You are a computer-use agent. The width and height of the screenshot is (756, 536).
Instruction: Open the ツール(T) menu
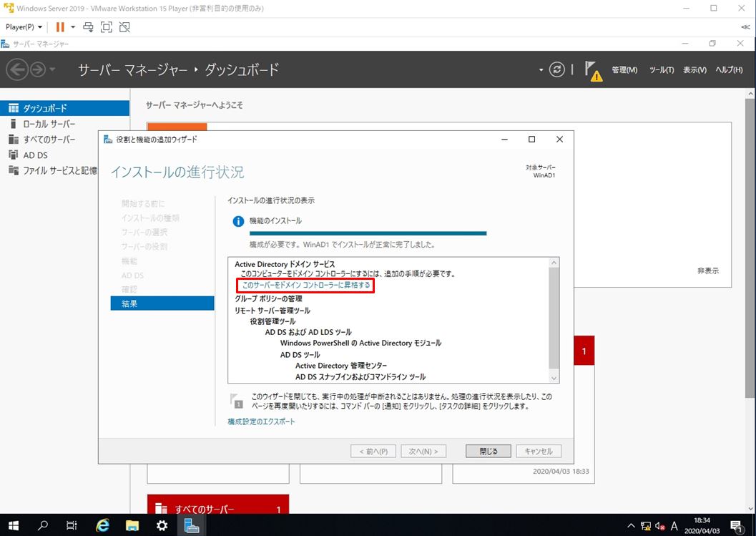click(662, 70)
